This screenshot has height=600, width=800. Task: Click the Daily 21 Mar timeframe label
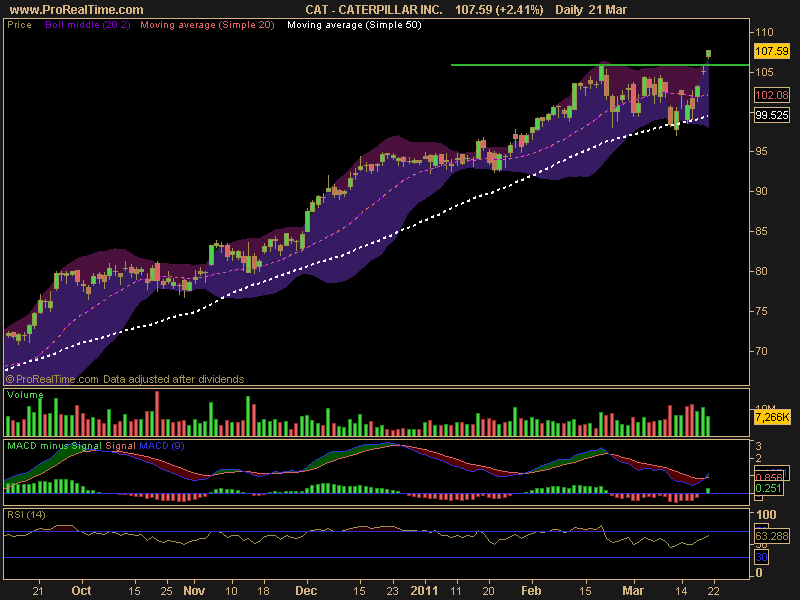coord(591,10)
